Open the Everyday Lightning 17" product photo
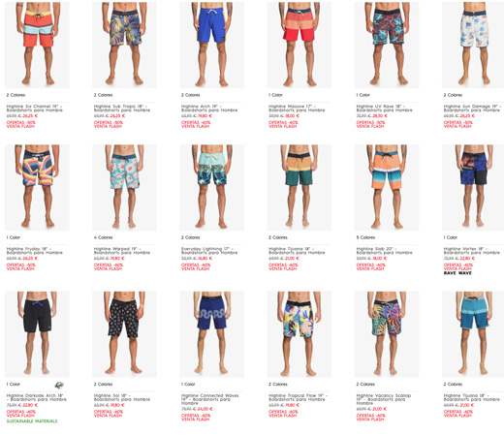The height and width of the screenshot is (436, 504). tap(212, 188)
